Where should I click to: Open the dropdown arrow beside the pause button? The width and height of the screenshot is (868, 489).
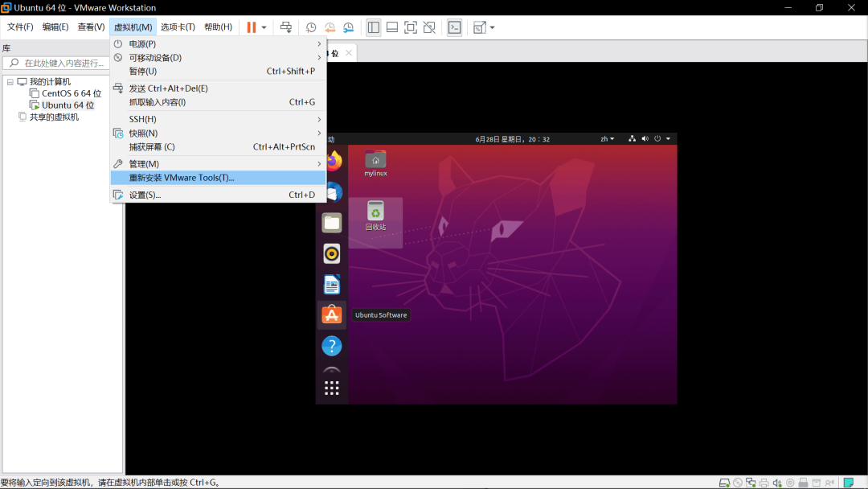(x=264, y=27)
